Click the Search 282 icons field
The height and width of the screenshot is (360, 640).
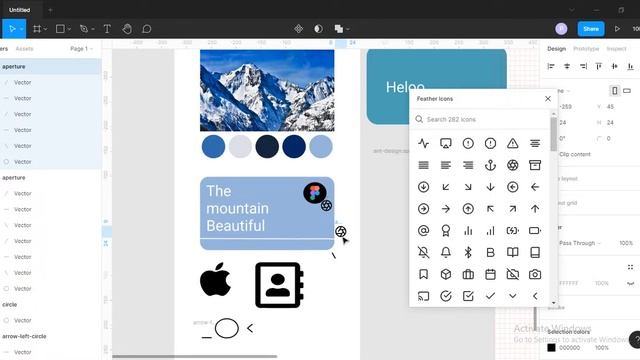pyautogui.click(x=480, y=119)
